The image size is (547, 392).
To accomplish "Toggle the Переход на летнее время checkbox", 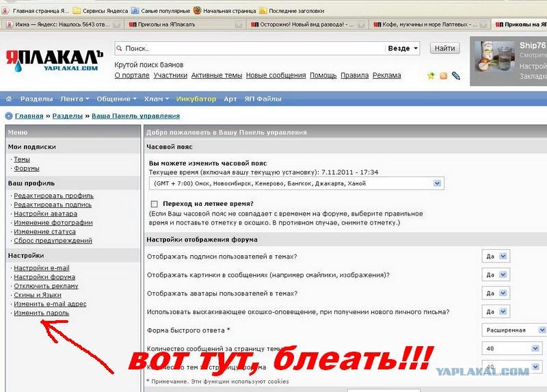I will tap(155, 204).
